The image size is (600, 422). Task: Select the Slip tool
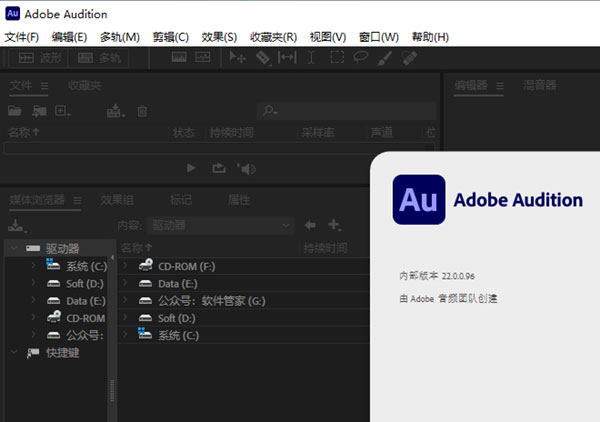pyautogui.click(x=287, y=58)
